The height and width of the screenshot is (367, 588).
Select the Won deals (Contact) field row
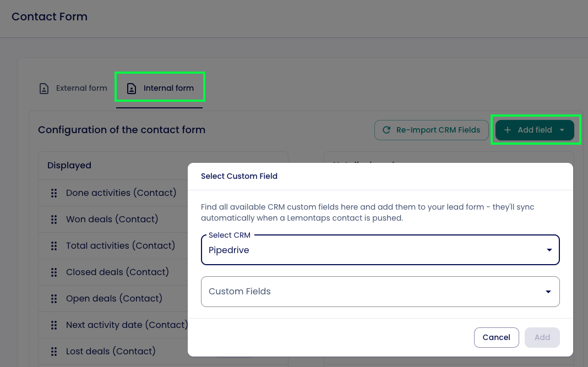tap(112, 220)
